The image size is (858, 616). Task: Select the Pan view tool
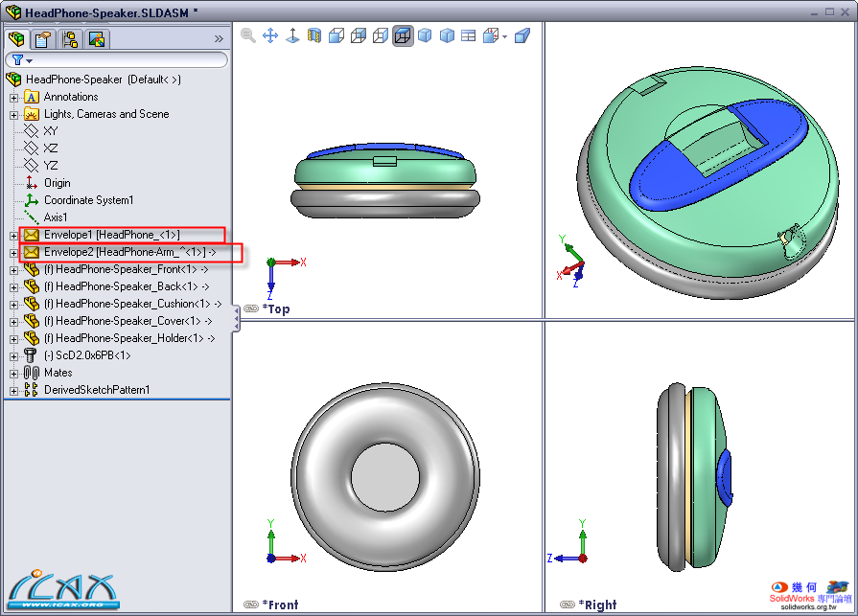pyautogui.click(x=269, y=36)
